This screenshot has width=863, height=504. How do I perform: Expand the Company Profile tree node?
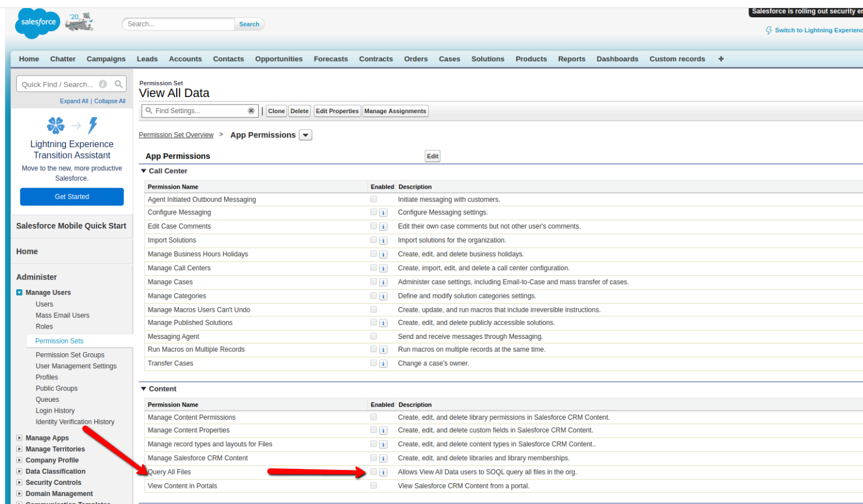coord(19,460)
